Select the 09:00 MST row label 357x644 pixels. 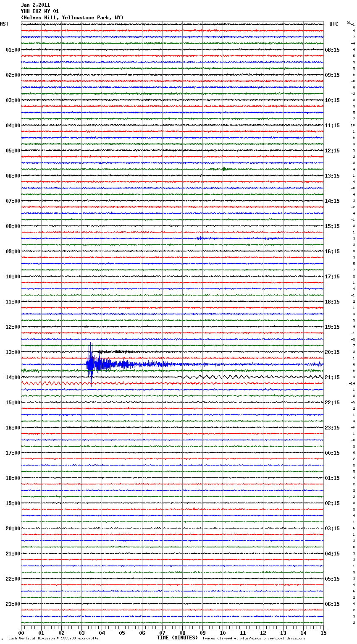click(13, 251)
